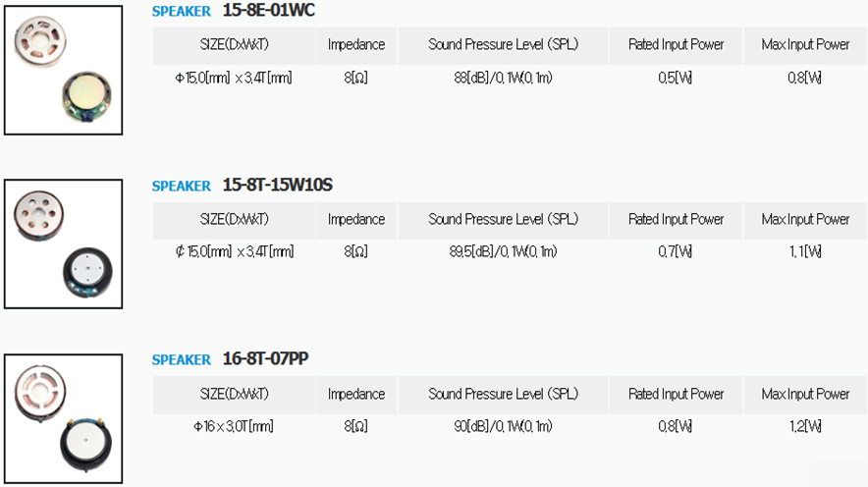Click the 90[dB] SPL value cell
This screenshot has height=487, width=868.
[503, 426]
